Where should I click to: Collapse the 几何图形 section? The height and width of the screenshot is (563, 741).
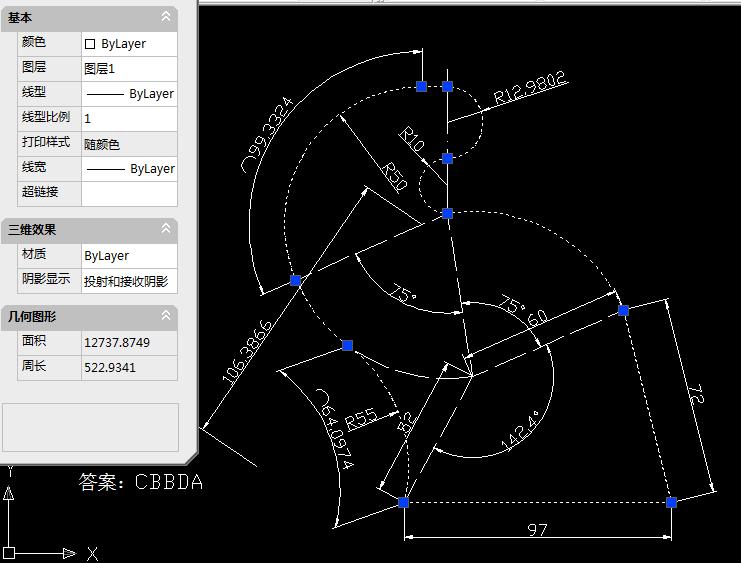[x=166, y=315]
